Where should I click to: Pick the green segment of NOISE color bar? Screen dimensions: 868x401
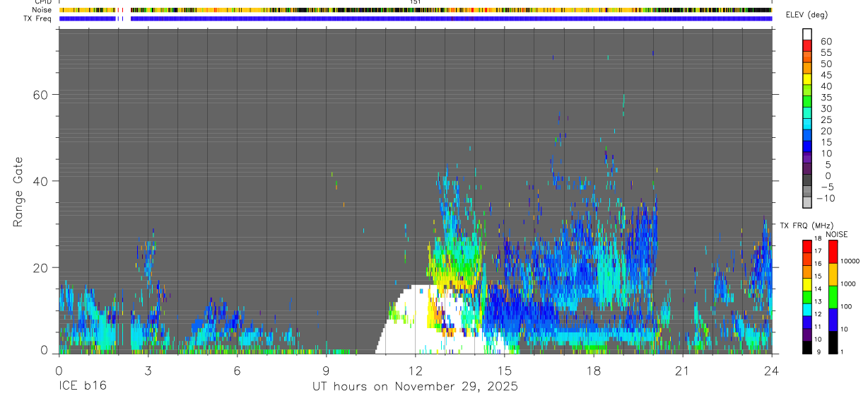pos(833,296)
